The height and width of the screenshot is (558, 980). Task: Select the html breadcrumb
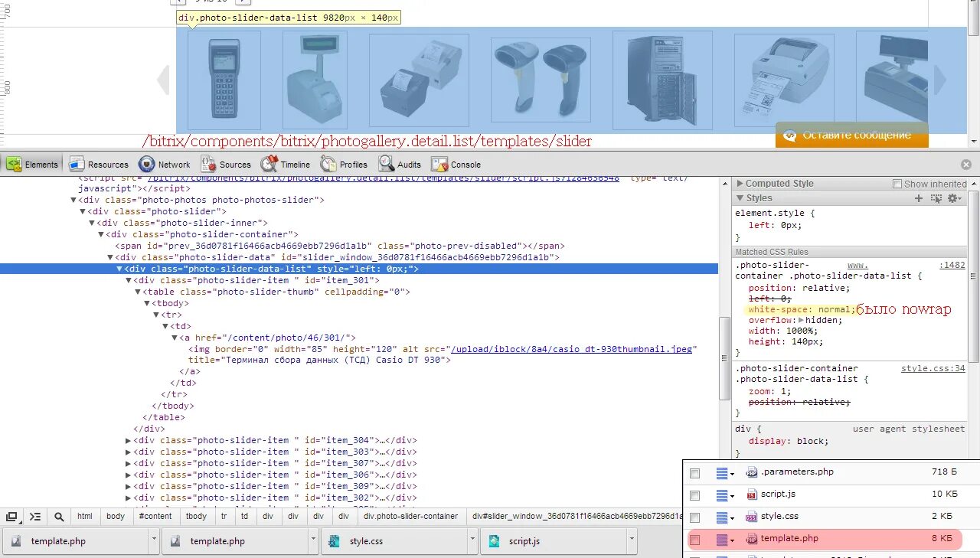[x=84, y=517]
